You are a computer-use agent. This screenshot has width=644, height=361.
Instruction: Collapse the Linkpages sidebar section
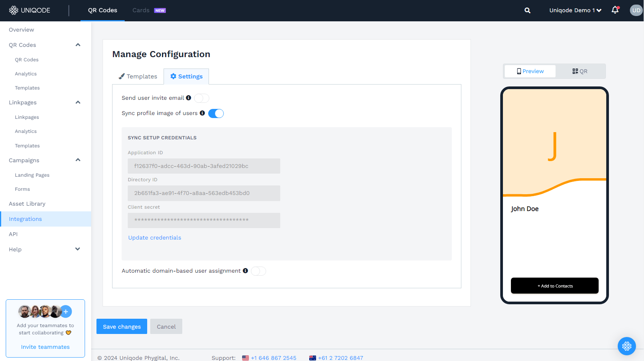coord(78,102)
